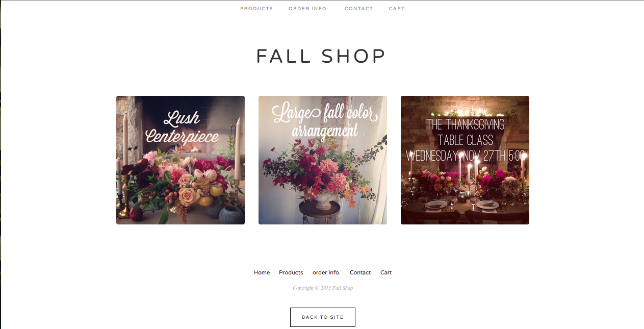
Task: Click the BACK TO SITE button
Action: click(323, 317)
